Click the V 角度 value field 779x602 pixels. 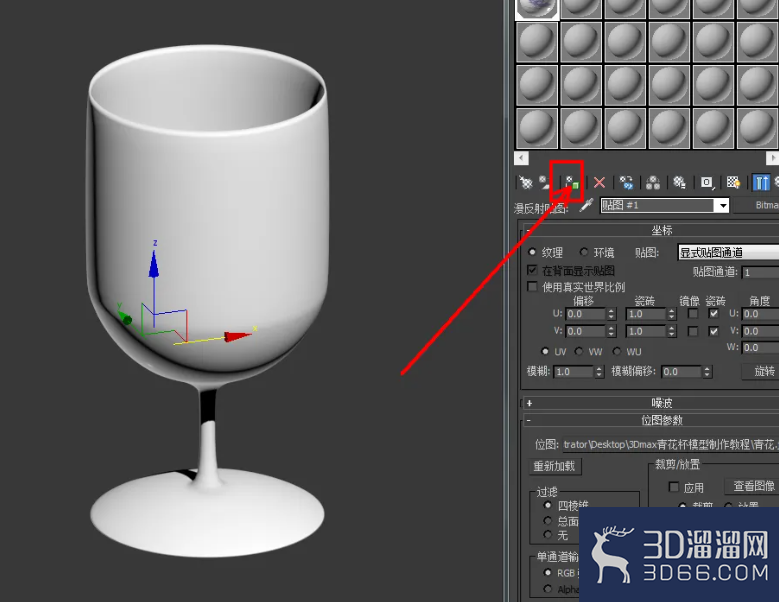click(760, 331)
